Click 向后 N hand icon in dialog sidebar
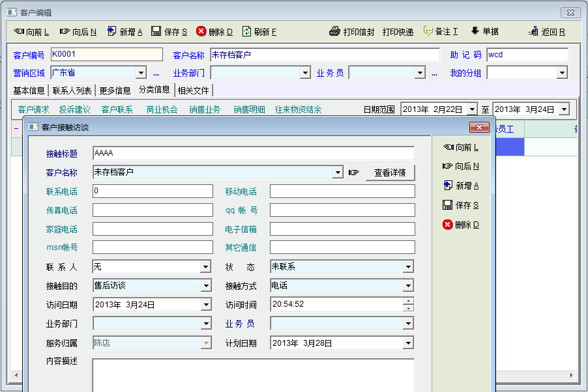The image size is (588, 392). (x=448, y=166)
